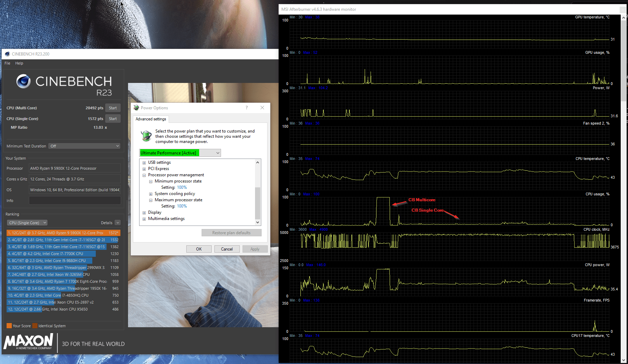
Task: Click Restore plan defaults button
Action: (x=231, y=233)
